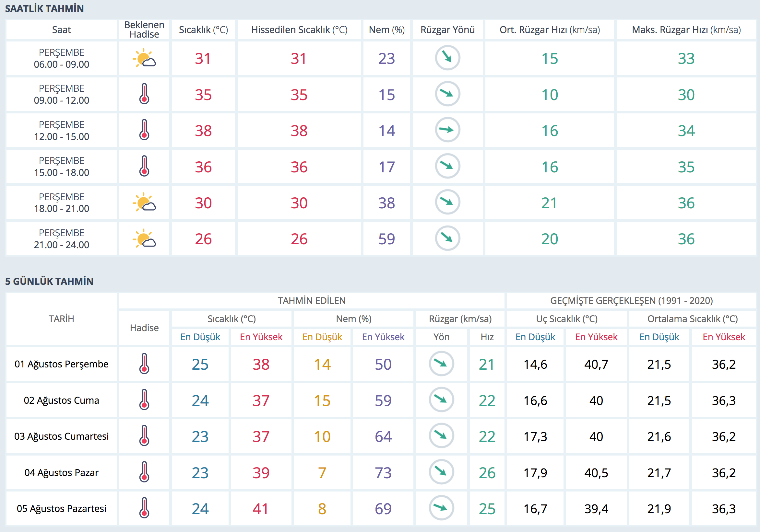The height and width of the screenshot is (532, 760).
Task: Click the Rüzgar Yönü column header
Action: pos(447,30)
